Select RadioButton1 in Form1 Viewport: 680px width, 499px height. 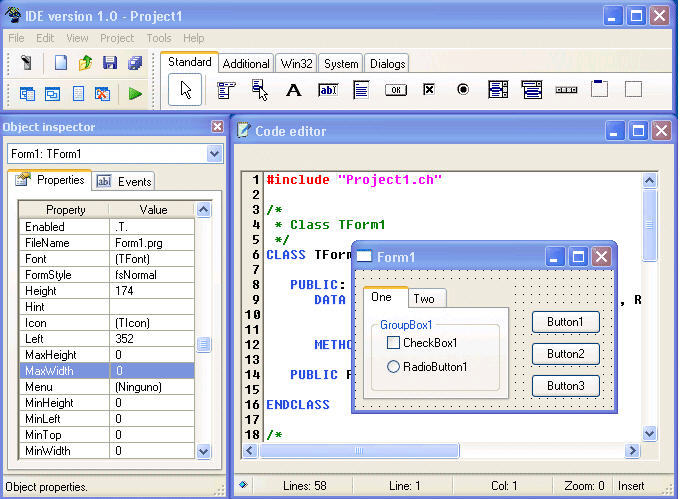point(393,367)
